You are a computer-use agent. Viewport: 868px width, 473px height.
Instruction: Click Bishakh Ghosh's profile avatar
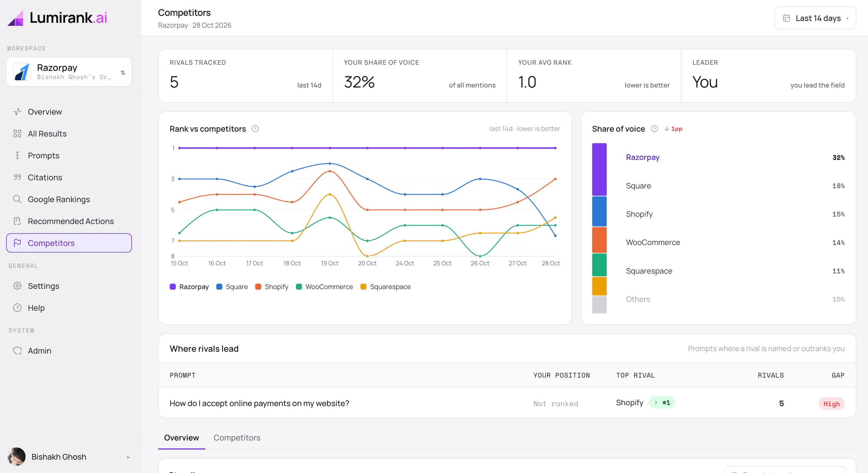click(16, 457)
